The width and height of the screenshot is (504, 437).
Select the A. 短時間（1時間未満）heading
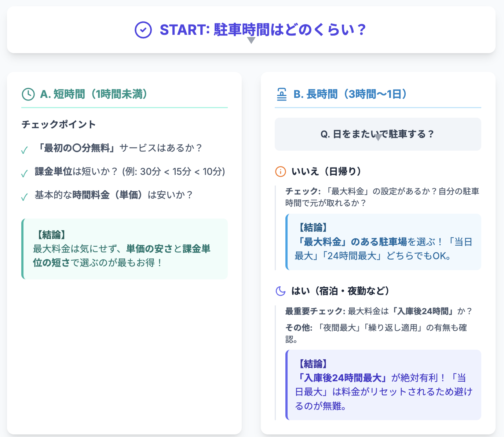(x=94, y=94)
